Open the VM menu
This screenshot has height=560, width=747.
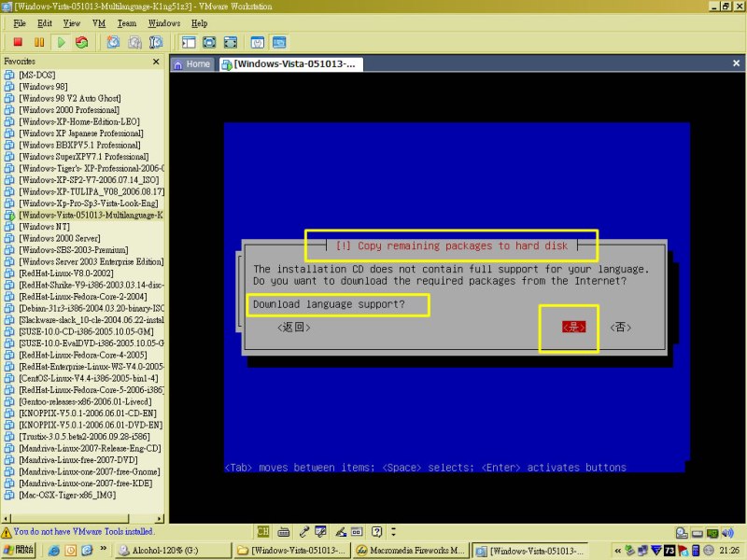tap(99, 23)
